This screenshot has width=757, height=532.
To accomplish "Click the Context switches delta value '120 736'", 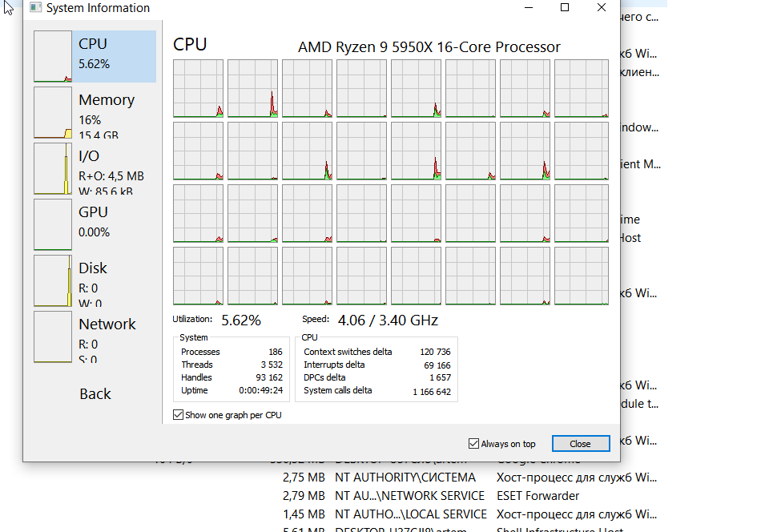I will [435, 352].
